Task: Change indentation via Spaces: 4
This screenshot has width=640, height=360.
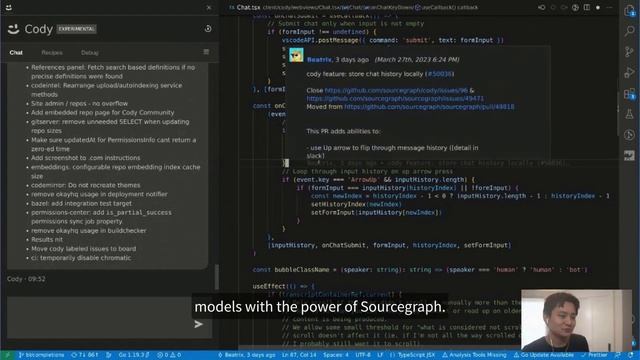Action: tap(336, 355)
